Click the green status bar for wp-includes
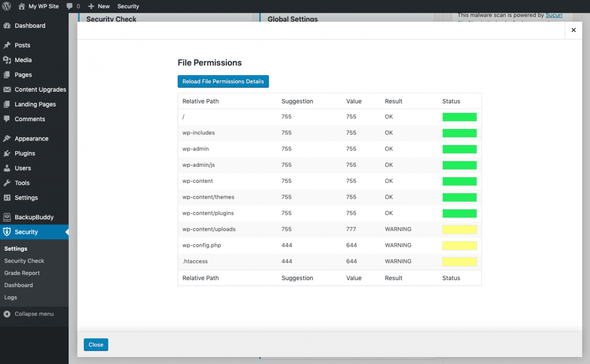 pos(459,133)
